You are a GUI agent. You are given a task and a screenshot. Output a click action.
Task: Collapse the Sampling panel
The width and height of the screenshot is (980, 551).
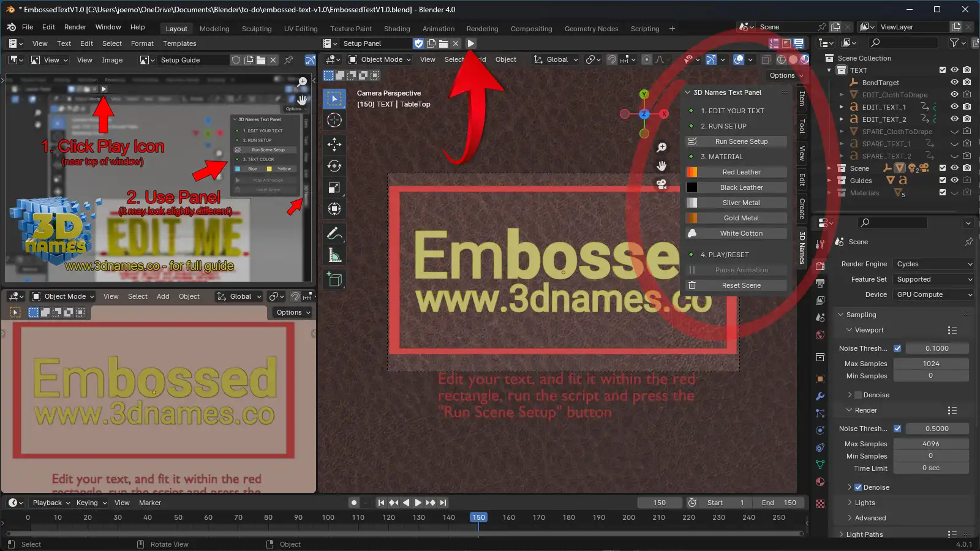point(861,315)
